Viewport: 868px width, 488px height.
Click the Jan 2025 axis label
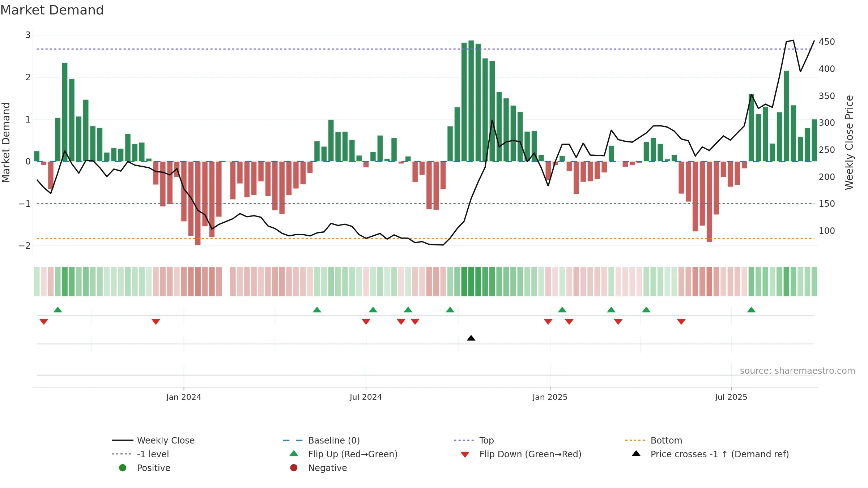coord(550,397)
